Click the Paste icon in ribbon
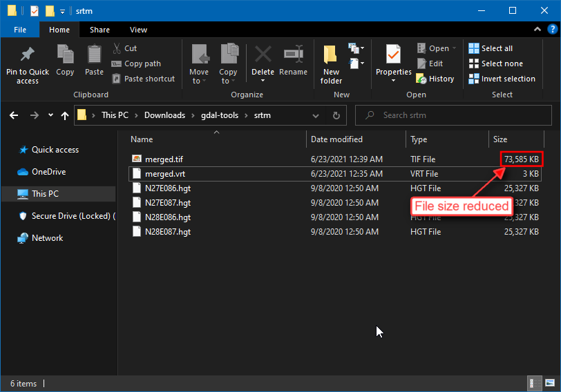The height and width of the screenshot is (392, 561). [94, 55]
